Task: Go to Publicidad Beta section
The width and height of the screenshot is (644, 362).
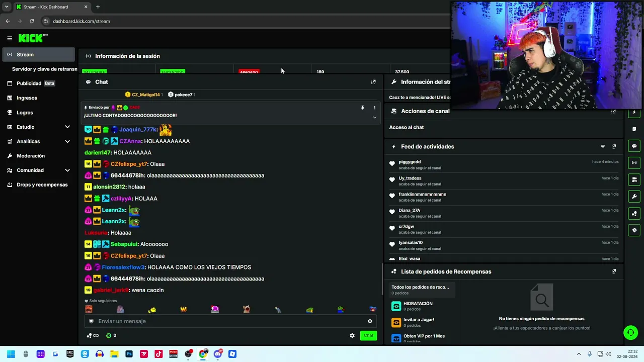Action: tap(39, 83)
